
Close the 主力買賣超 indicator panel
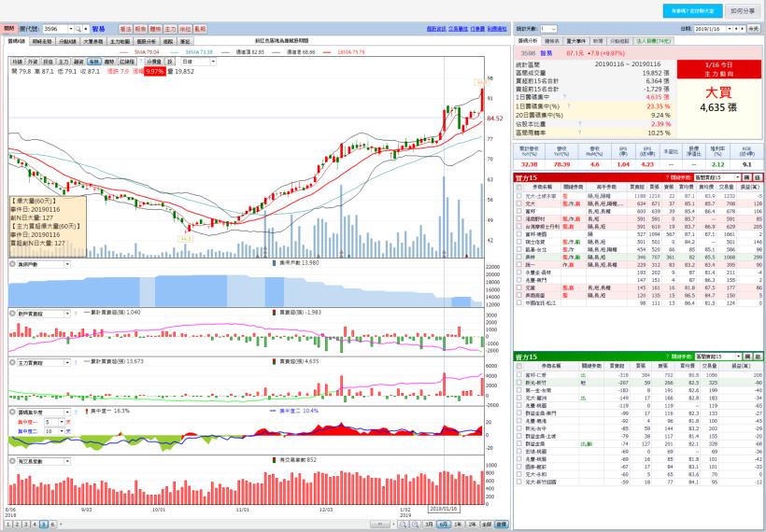[x=11, y=360]
